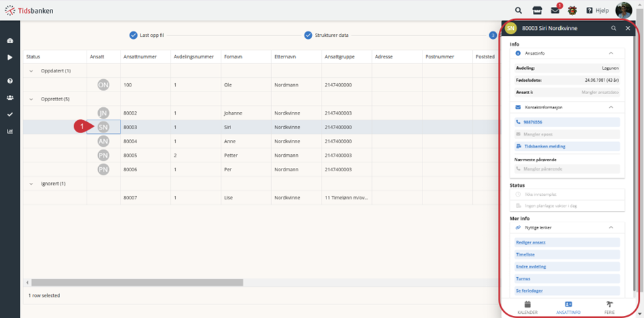The image size is (644, 318).
Task: Click the Ikke innstemplet status row
Action: point(567,194)
